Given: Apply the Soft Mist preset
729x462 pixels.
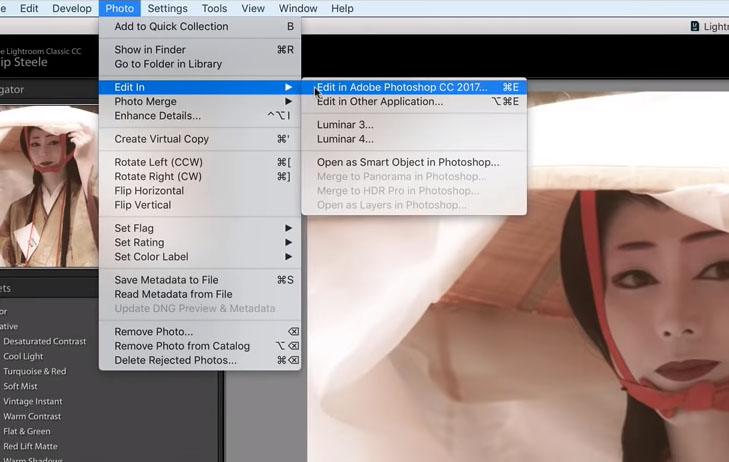Looking at the screenshot, I should 20,386.
